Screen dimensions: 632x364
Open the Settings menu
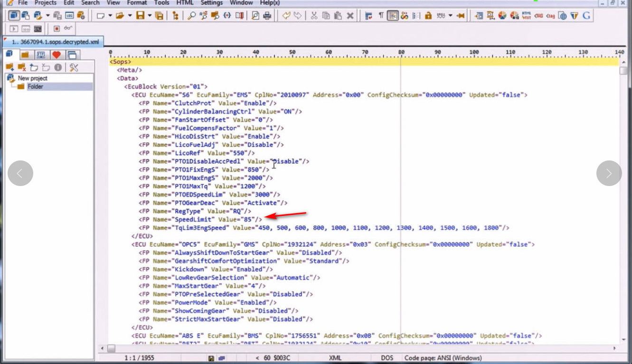point(212,2)
